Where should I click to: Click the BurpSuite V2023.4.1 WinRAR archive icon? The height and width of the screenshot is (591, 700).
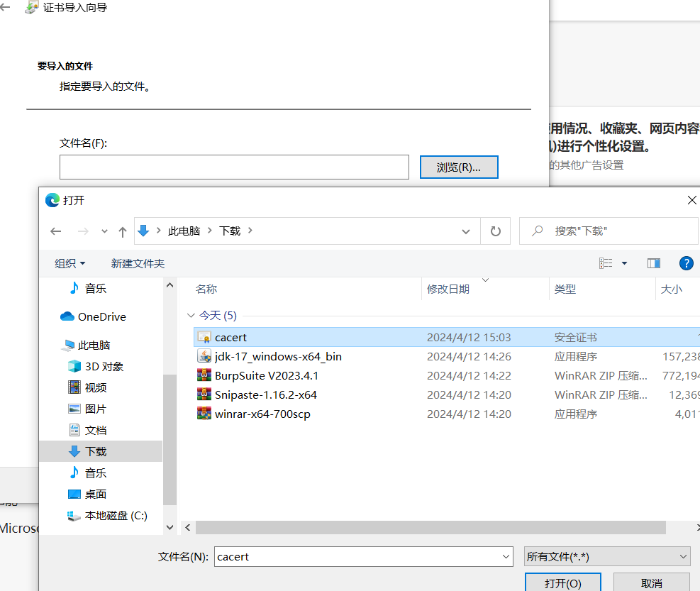pyautogui.click(x=204, y=375)
